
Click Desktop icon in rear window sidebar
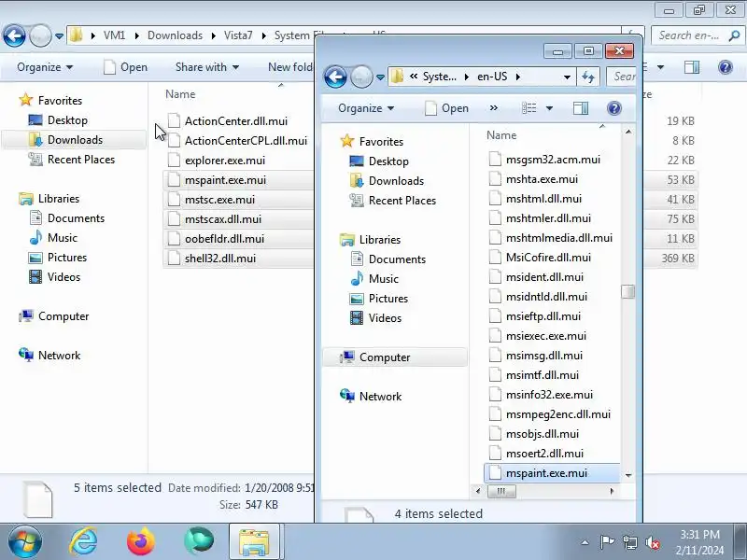35,120
